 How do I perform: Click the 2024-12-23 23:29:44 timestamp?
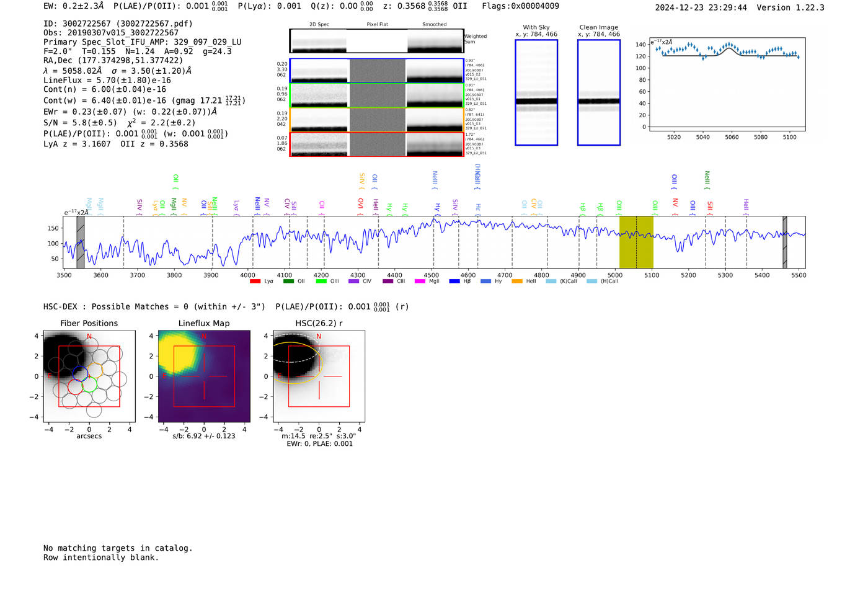pos(701,7)
